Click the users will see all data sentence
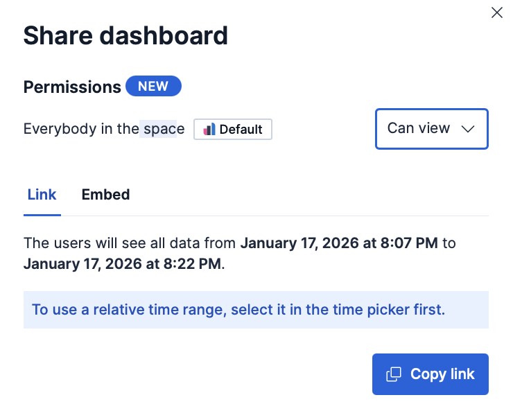Viewport: 513px width, 420px height. click(x=130, y=243)
